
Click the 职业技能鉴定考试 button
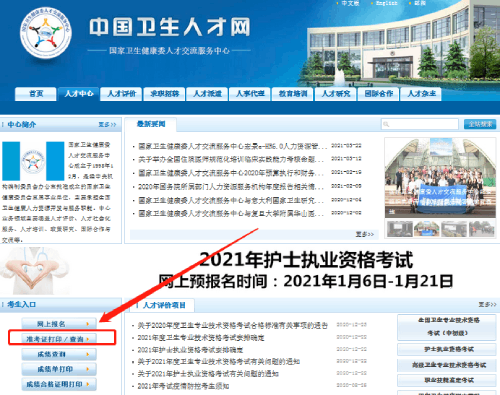447,380
